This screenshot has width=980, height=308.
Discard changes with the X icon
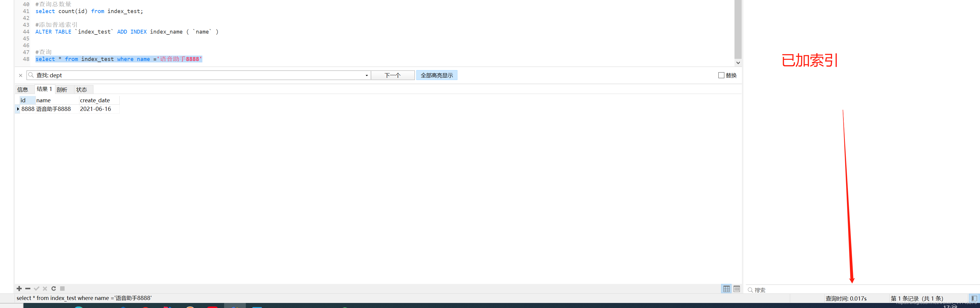tap(45, 289)
